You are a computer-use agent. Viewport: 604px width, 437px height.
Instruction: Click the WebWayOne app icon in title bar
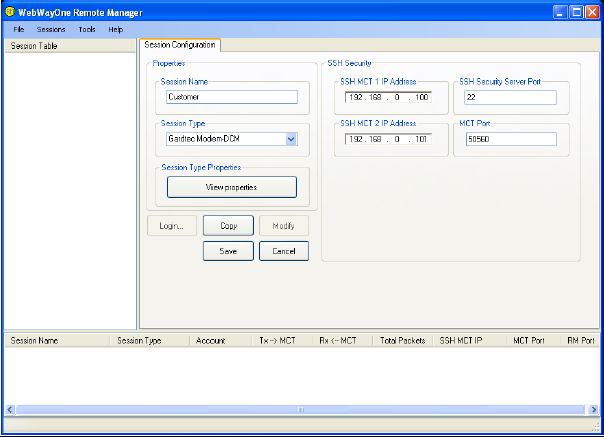[10, 11]
